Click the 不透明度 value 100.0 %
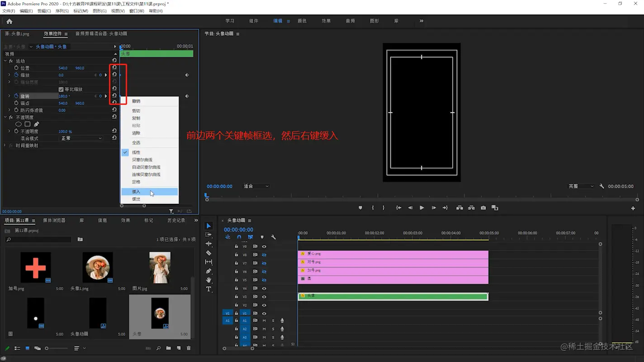 click(x=65, y=132)
